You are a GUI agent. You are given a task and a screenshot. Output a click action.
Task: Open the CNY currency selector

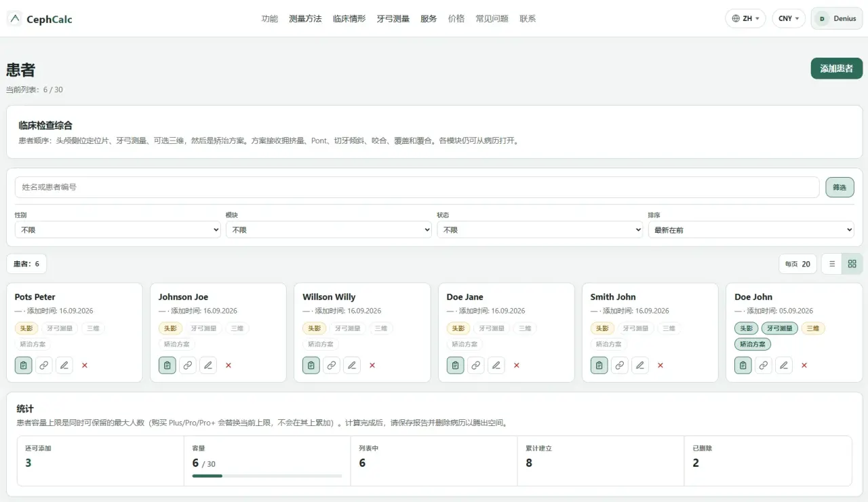coord(788,18)
